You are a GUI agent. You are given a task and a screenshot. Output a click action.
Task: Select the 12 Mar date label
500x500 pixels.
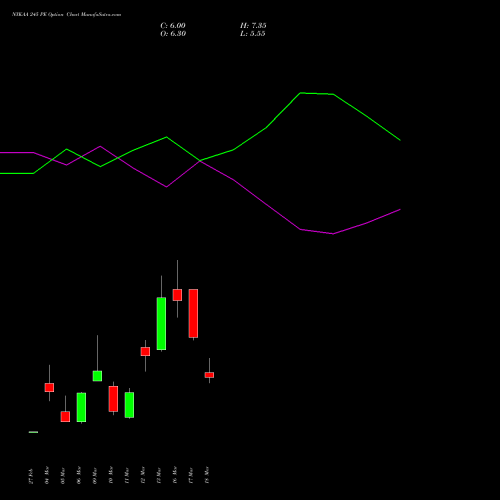(x=143, y=475)
